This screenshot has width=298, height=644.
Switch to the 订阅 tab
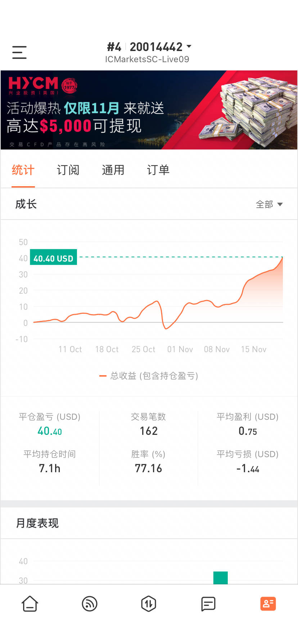click(68, 170)
